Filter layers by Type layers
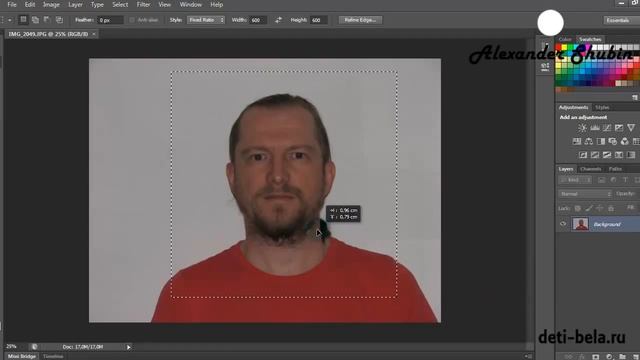Image resolution: width=640 pixels, height=360 pixels. 625,180
